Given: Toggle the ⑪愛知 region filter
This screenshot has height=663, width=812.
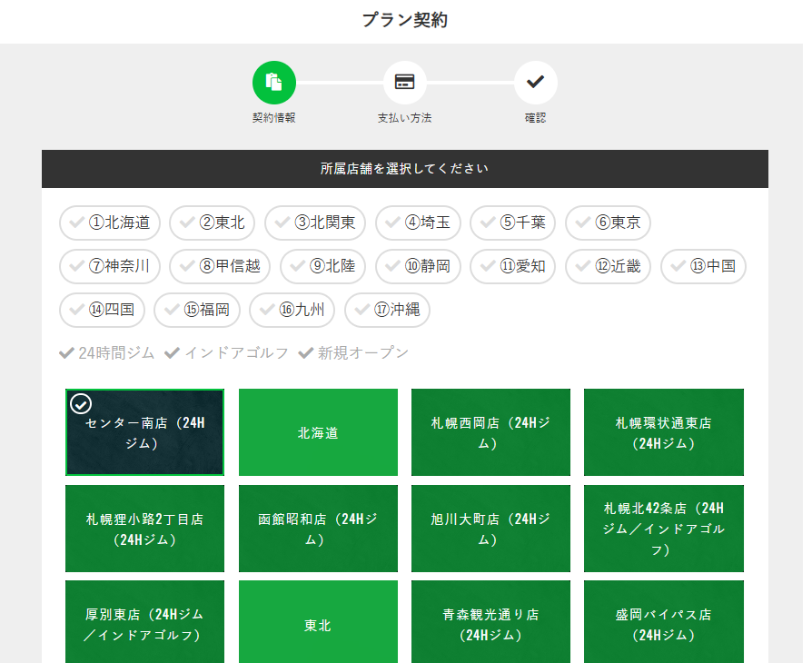Looking at the screenshot, I should click(512, 266).
